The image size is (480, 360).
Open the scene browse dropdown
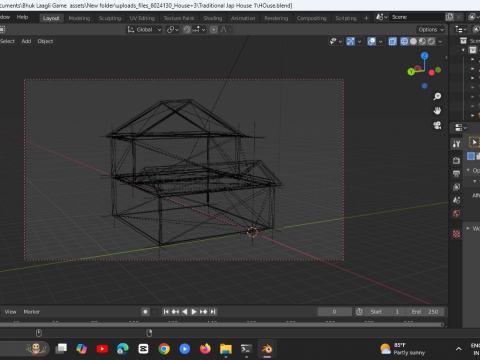coord(382,17)
